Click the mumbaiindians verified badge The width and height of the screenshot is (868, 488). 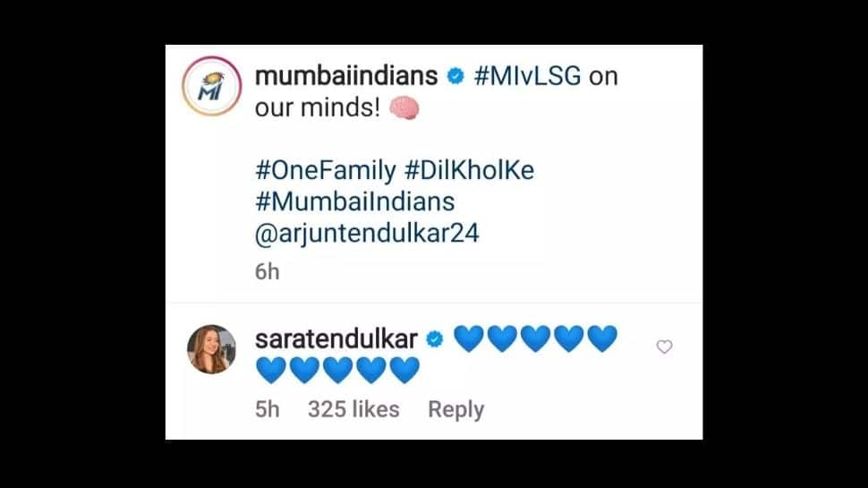pos(455,76)
